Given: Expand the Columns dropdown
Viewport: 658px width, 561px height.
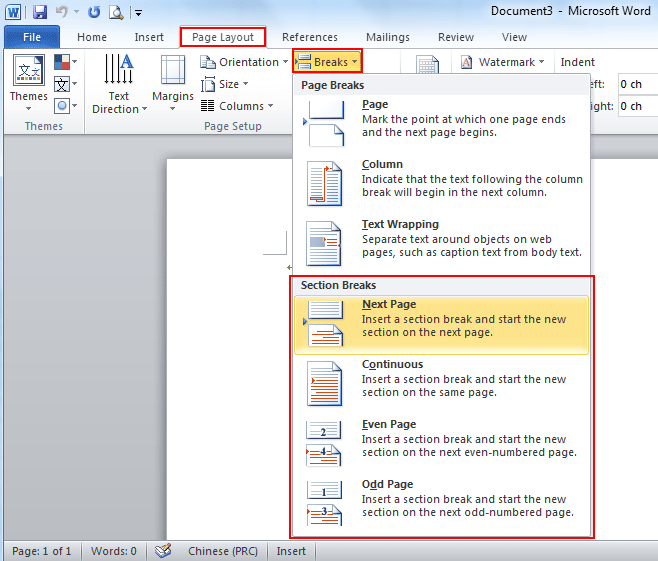Looking at the screenshot, I should [x=238, y=106].
